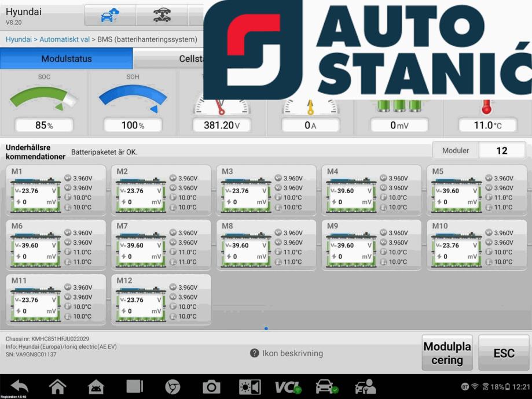
Task: Show recent apps square icon
Action: click(135, 386)
